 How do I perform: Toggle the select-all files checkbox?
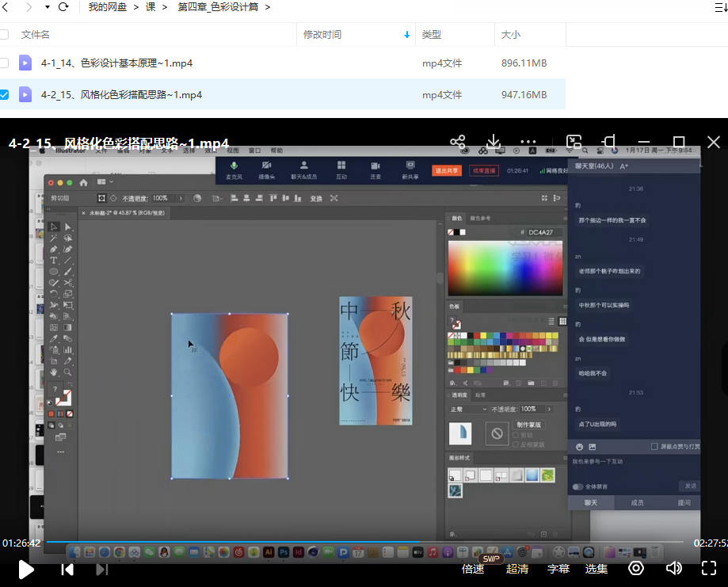coord(4,35)
